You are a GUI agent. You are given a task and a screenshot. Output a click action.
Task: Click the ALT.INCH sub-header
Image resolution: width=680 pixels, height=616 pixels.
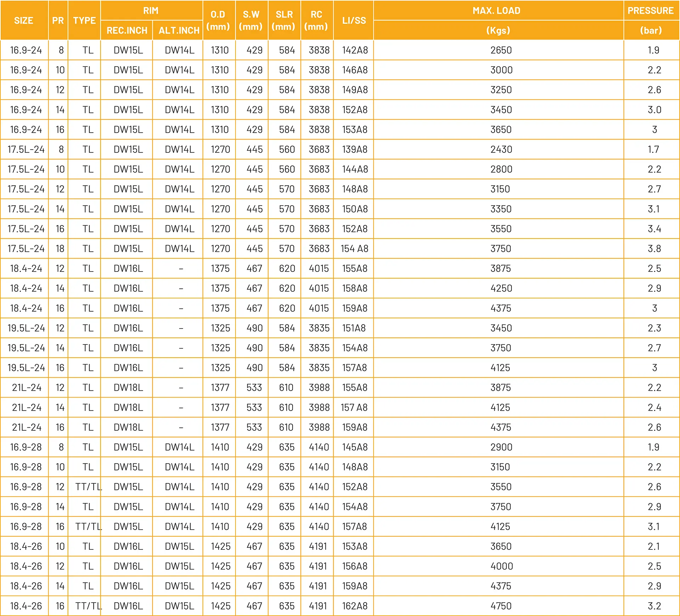179,30
